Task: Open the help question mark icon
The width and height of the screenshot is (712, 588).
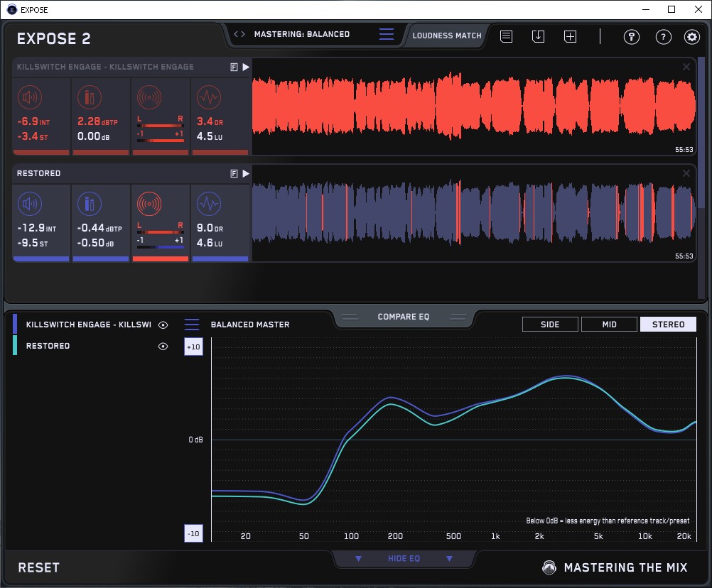Action: 663,37
